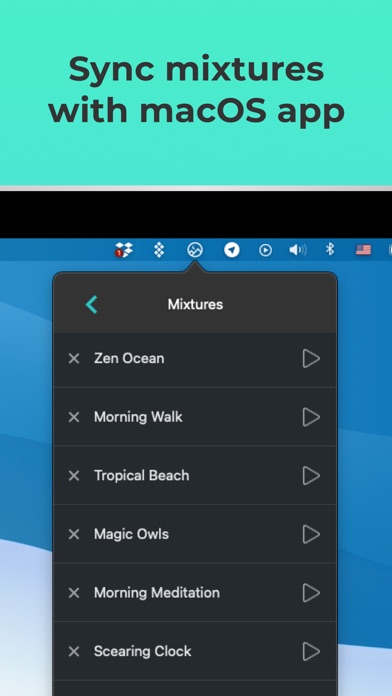Click the sound mixer app menu bar icon
The height and width of the screenshot is (696, 392).
tap(195, 250)
